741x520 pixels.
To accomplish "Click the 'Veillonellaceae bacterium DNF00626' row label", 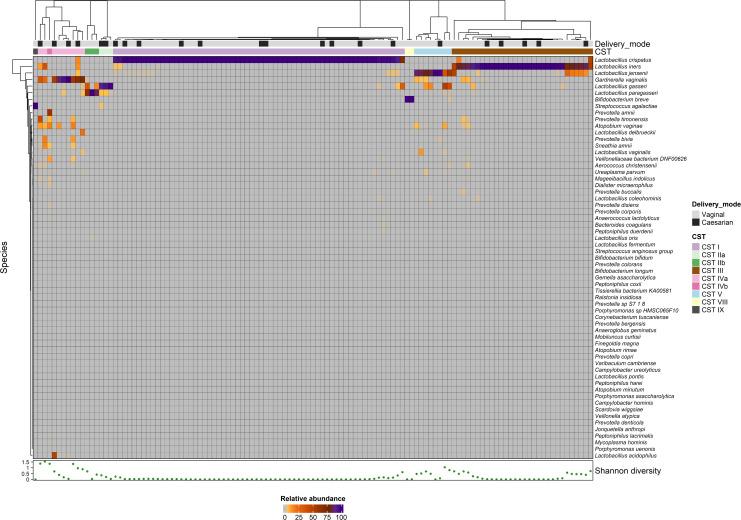I will (x=640, y=159).
